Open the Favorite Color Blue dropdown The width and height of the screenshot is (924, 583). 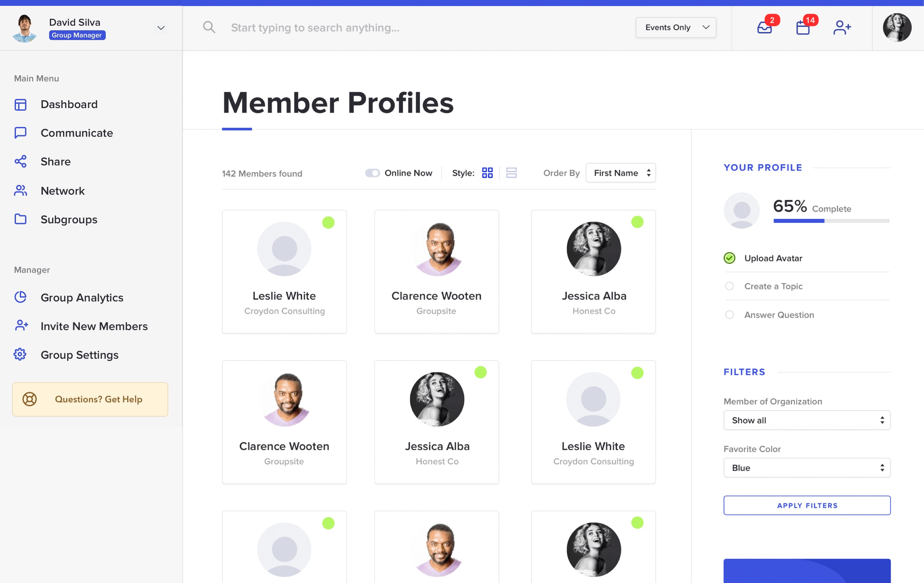[x=807, y=468]
